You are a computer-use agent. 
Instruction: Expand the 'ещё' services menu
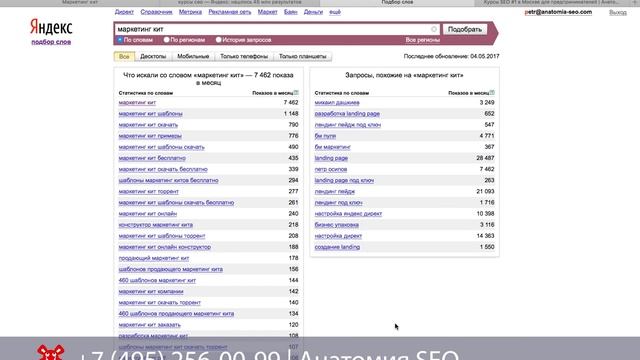click(335, 12)
